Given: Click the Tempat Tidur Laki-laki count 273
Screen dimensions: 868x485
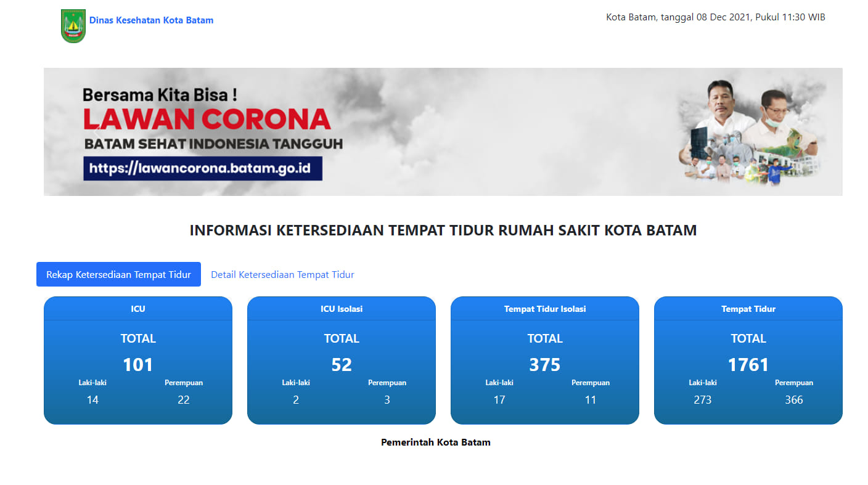Looking at the screenshot, I should [703, 400].
